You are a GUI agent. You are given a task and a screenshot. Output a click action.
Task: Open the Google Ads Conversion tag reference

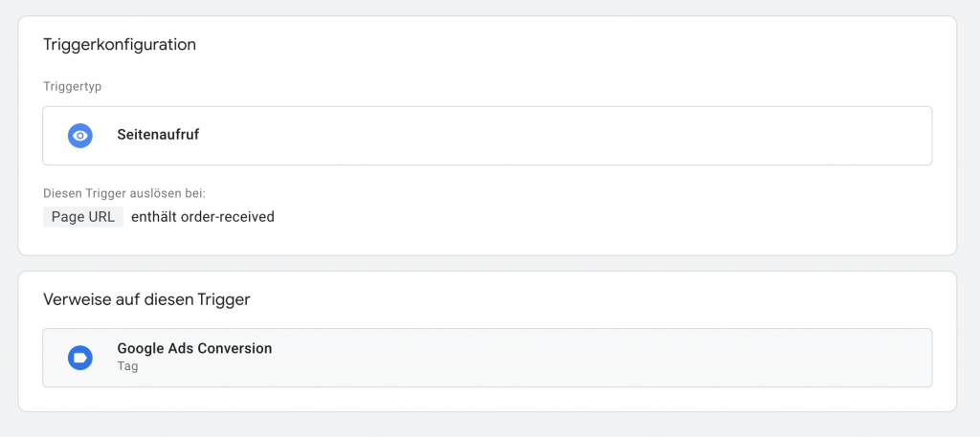(194, 349)
